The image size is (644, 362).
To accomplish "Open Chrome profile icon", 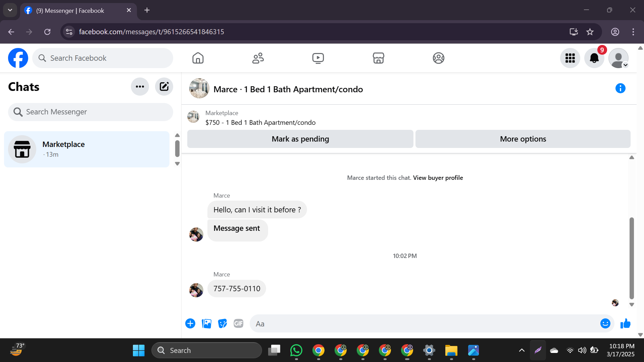I will click(x=615, y=32).
